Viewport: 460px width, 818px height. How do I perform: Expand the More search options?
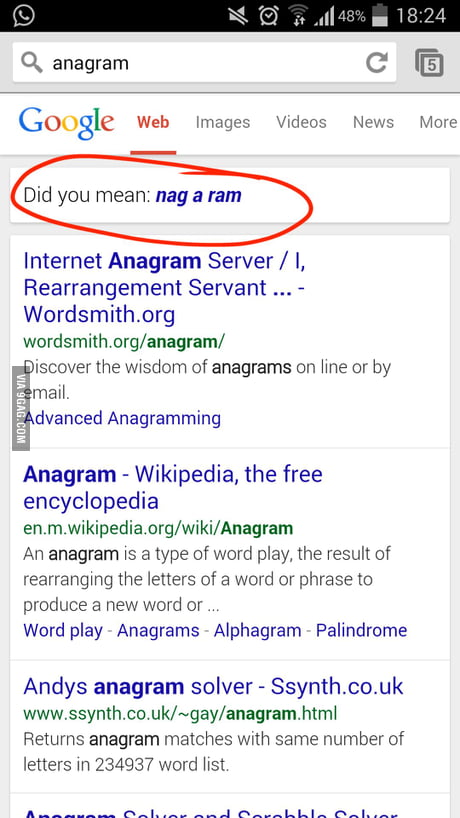coord(438,122)
